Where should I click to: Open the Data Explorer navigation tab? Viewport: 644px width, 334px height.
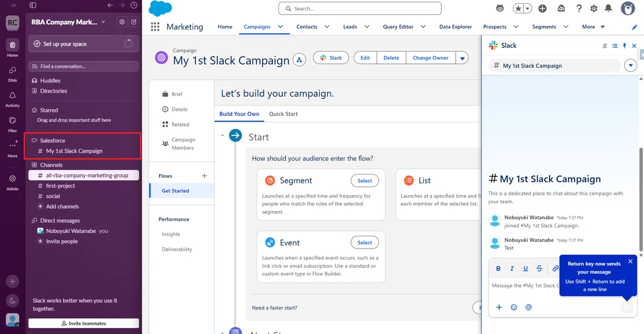pos(455,27)
